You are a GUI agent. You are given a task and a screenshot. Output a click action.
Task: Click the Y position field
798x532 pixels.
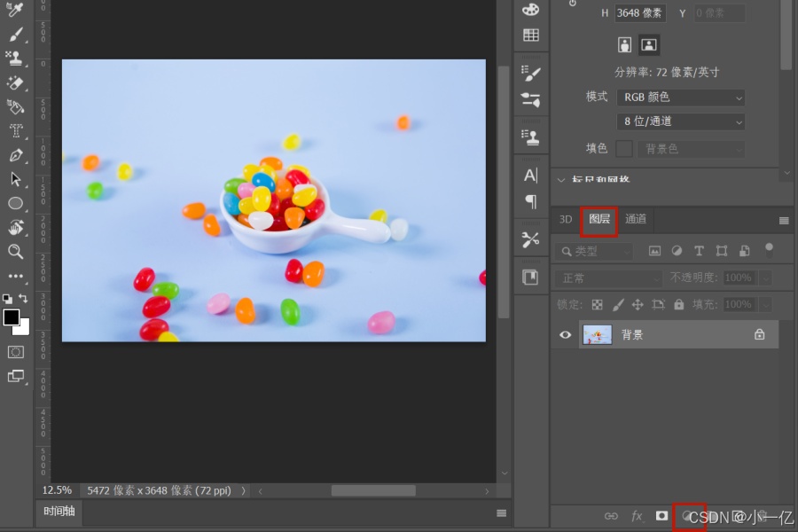(x=719, y=12)
